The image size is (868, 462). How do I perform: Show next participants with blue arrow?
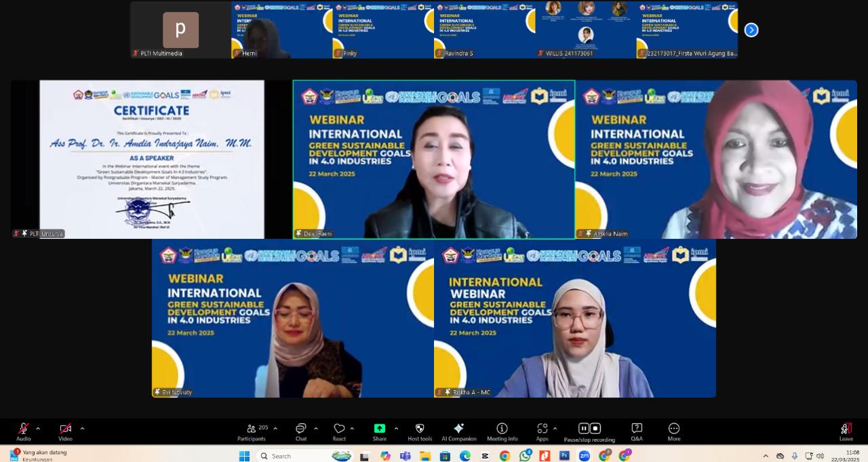click(751, 30)
